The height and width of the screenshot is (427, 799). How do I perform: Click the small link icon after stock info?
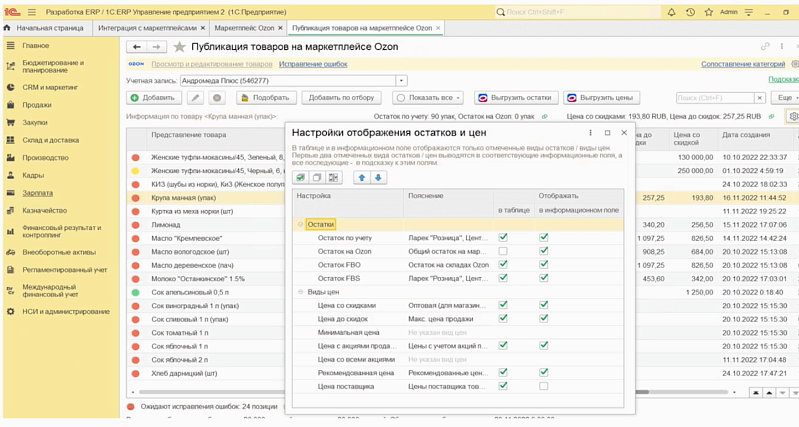point(544,117)
